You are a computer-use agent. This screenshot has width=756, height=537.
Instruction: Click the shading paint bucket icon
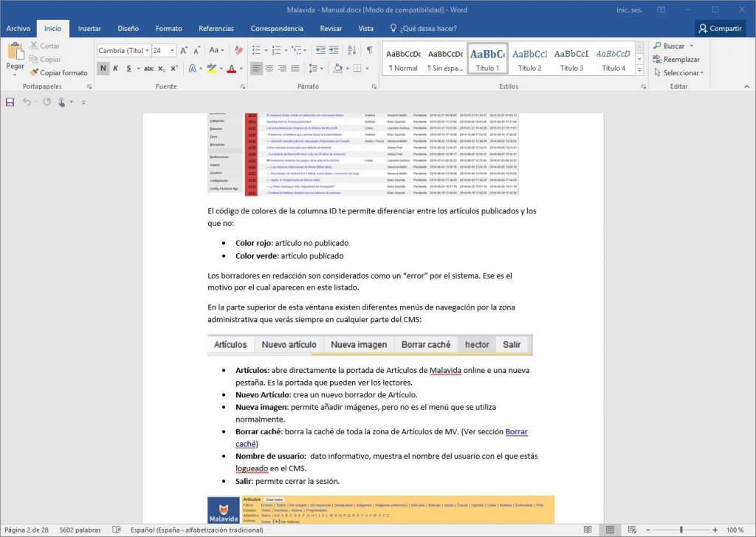pyautogui.click(x=337, y=69)
